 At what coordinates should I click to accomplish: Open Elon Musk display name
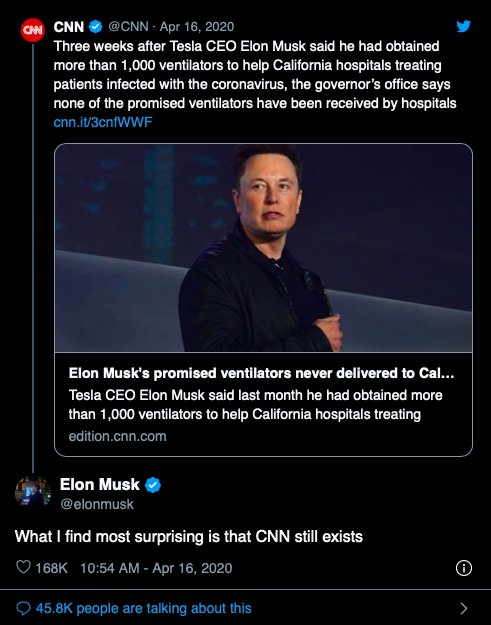click(x=100, y=485)
